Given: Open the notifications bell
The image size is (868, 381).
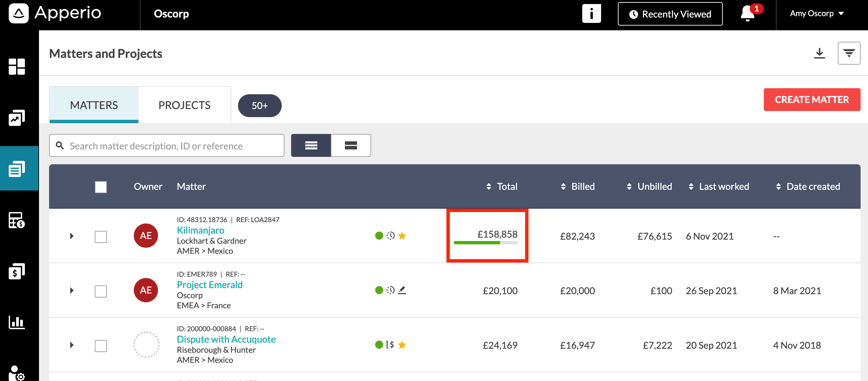Looking at the screenshot, I should (x=748, y=13).
